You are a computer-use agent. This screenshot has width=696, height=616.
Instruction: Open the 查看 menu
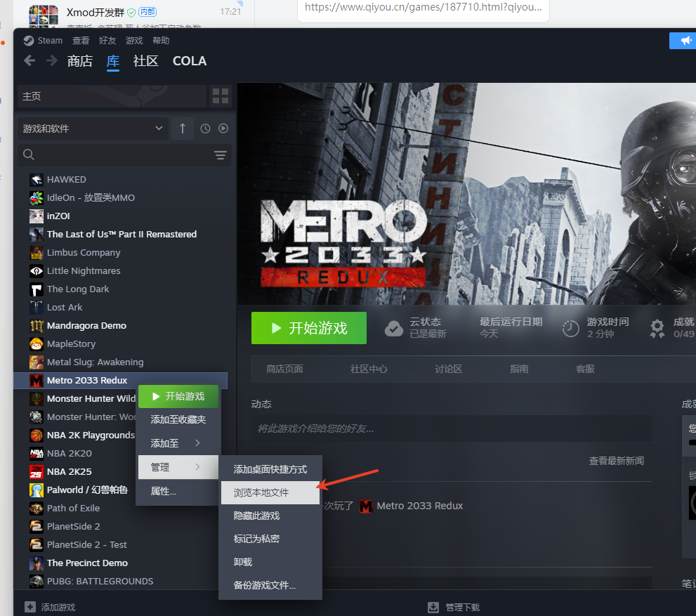pyautogui.click(x=81, y=41)
